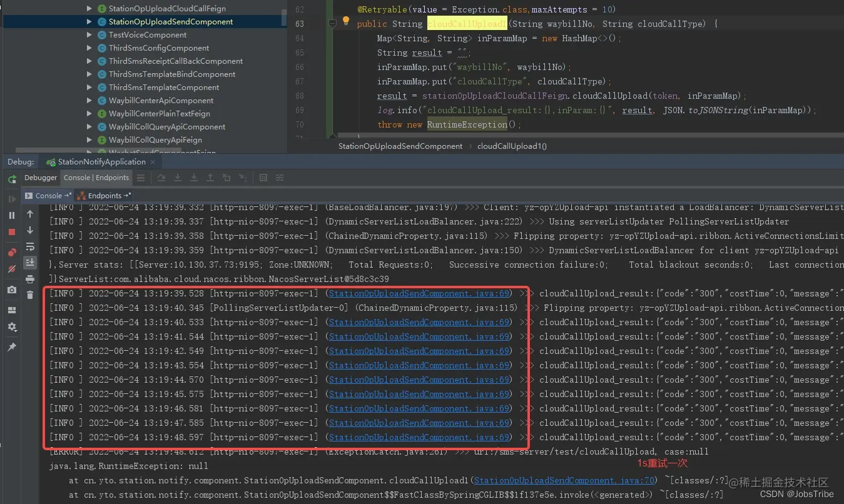
Task: Click StationOpUploadCloudCallFeign interface icon
Action: 102,9
